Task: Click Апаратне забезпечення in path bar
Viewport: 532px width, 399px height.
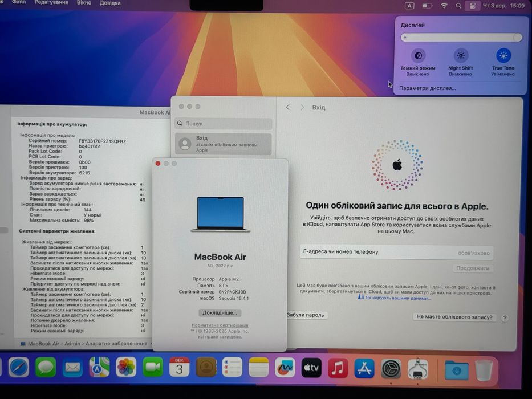Action: tap(116, 344)
